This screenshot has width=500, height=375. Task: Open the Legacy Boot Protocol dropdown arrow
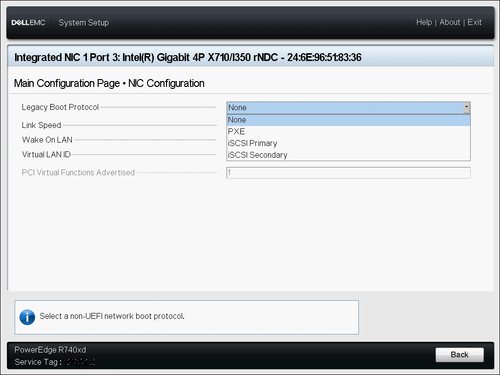pos(466,108)
